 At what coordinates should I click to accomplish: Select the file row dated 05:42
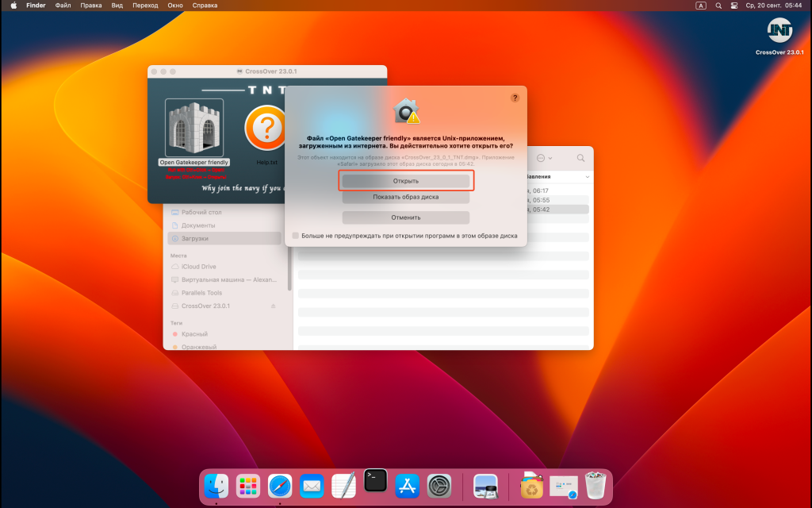(x=557, y=210)
